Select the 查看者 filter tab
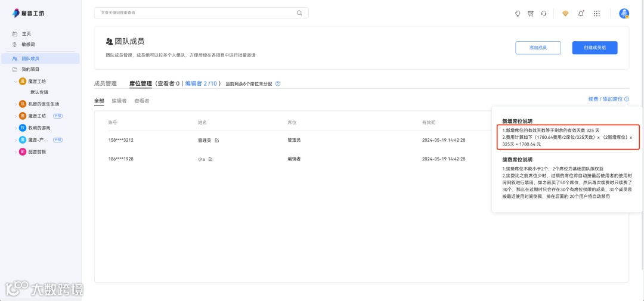The width and height of the screenshot is (644, 301). click(x=142, y=101)
